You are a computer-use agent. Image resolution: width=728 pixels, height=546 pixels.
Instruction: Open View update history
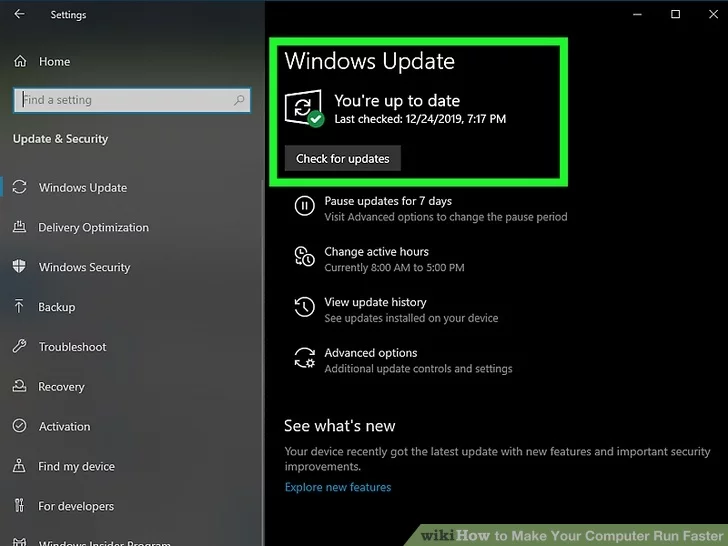pyautogui.click(x=375, y=302)
